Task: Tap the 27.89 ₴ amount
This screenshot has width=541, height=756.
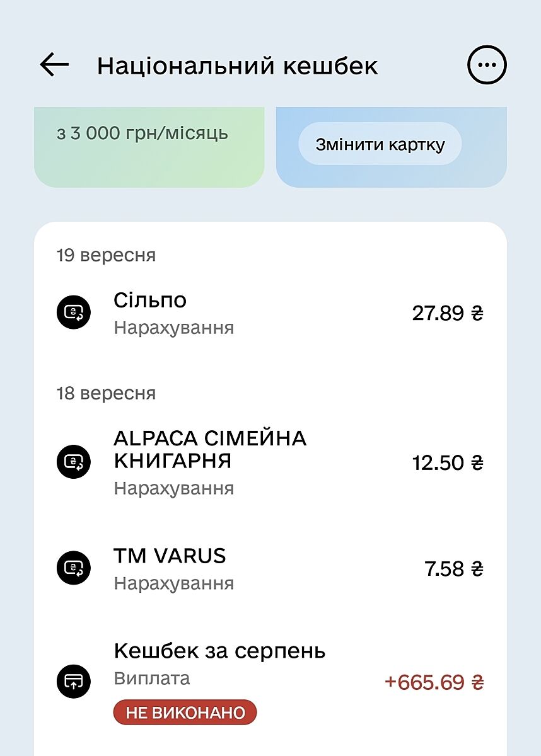Action: pyautogui.click(x=447, y=313)
